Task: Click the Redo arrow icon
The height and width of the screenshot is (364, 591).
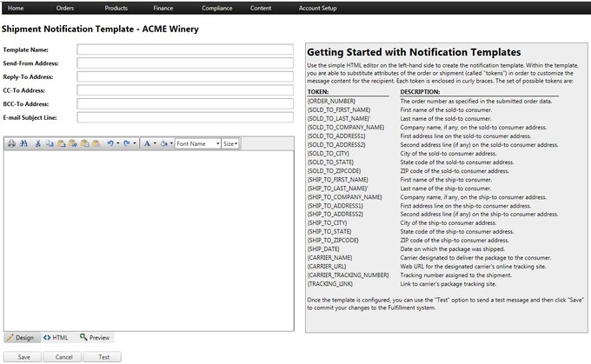Action: (126, 143)
